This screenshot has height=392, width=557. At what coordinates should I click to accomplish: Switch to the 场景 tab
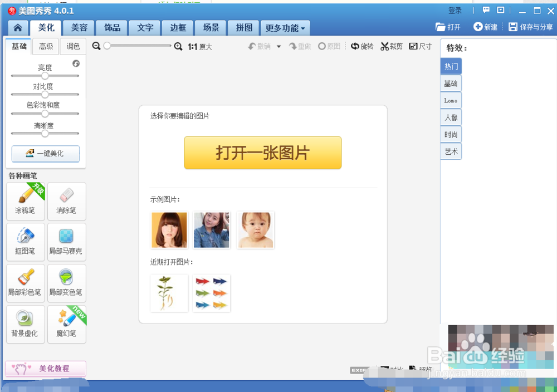(211, 28)
